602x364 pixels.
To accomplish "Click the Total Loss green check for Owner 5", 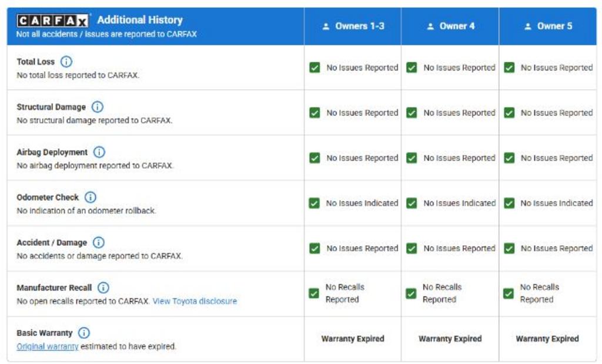I will 509,68.
